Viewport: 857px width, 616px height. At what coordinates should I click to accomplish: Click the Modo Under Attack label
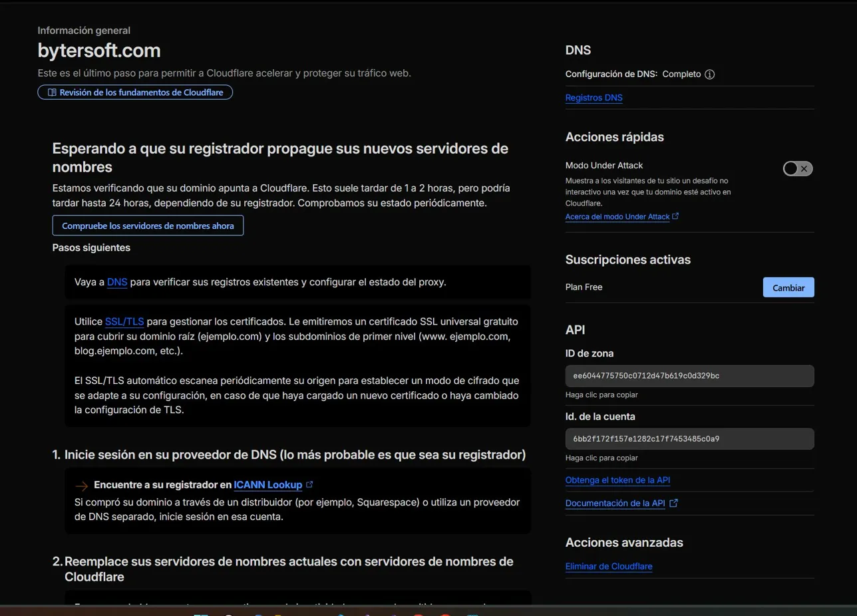tap(604, 166)
